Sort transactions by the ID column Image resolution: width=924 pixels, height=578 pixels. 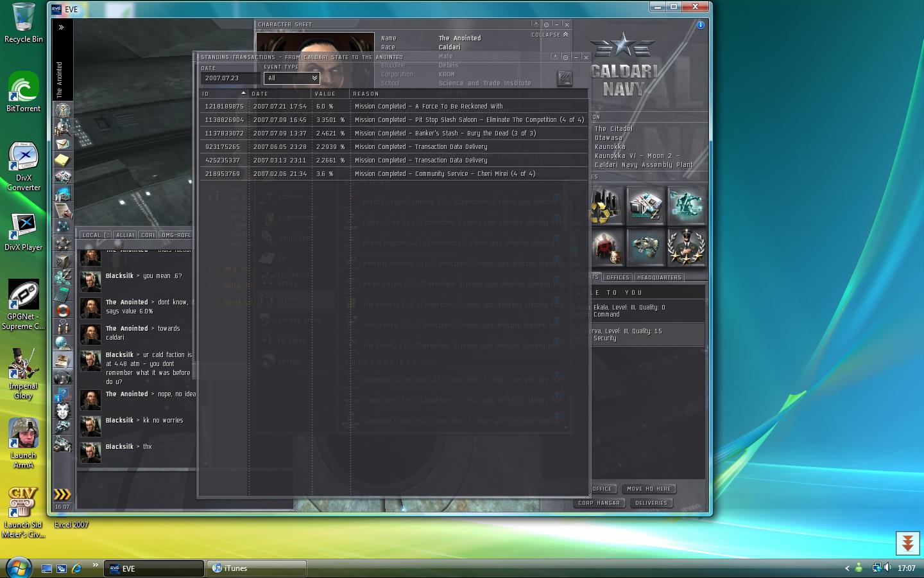[224, 94]
